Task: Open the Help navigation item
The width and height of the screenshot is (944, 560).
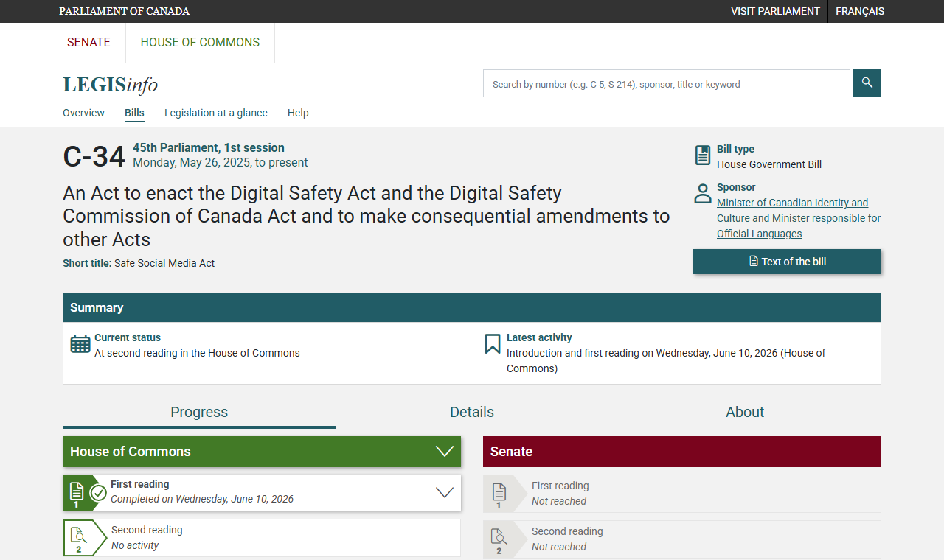Action: click(x=298, y=113)
